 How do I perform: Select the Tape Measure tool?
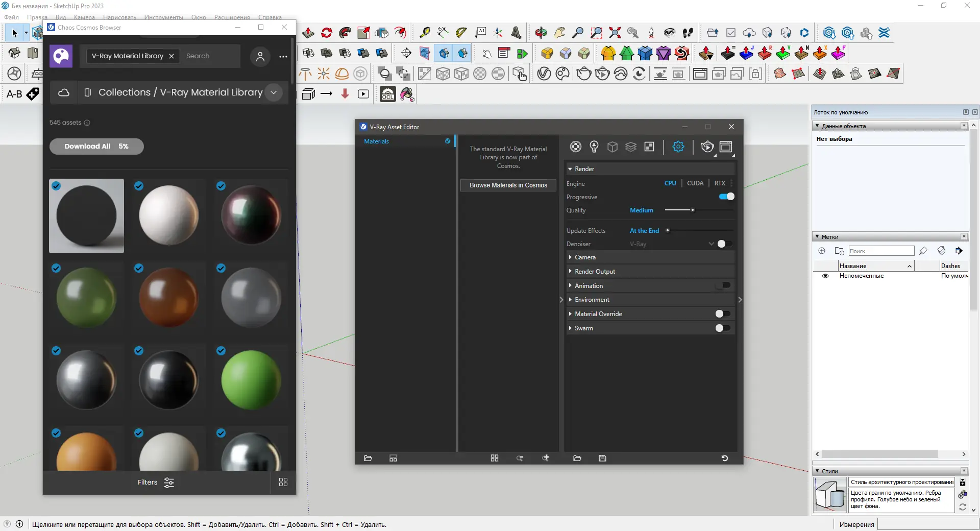pyautogui.click(x=424, y=33)
